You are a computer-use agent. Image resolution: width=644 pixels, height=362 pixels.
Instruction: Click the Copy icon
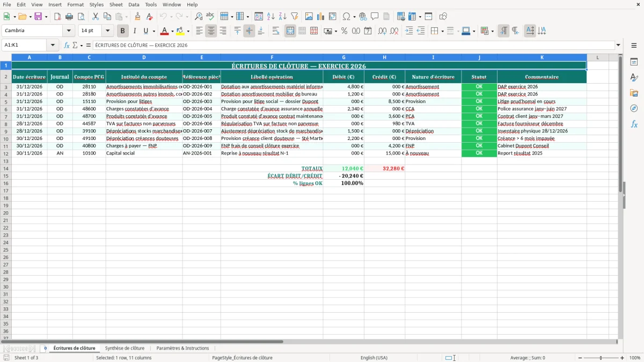[x=107, y=17]
